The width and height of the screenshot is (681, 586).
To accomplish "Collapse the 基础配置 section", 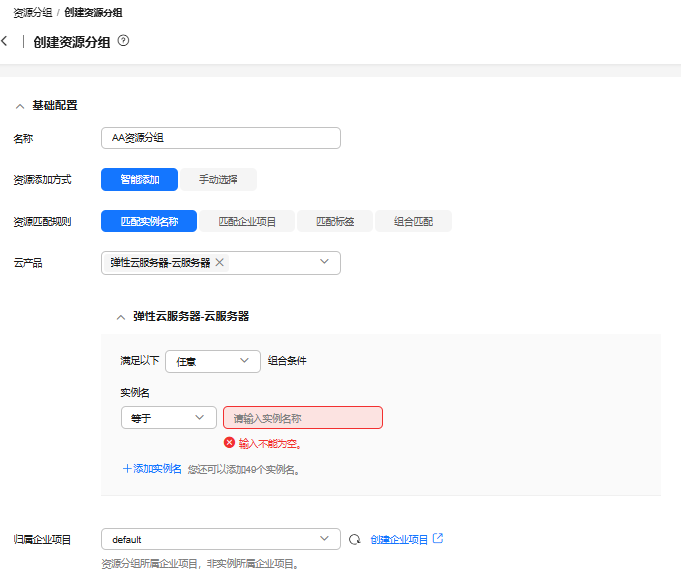I will (x=20, y=106).
